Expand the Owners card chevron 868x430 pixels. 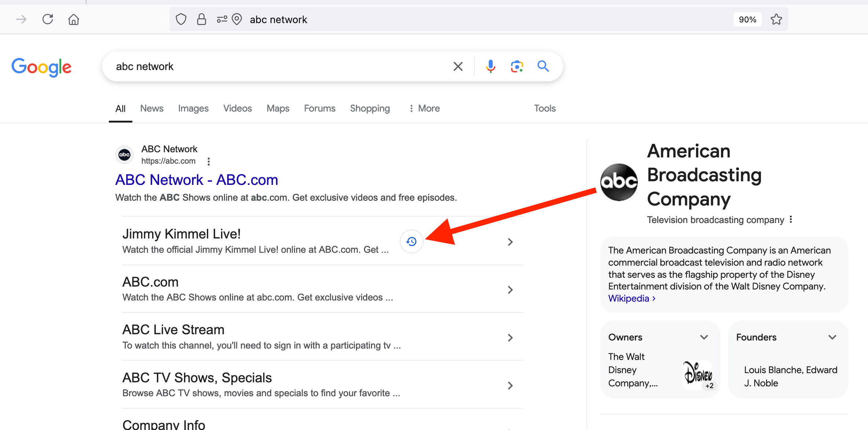704,337
